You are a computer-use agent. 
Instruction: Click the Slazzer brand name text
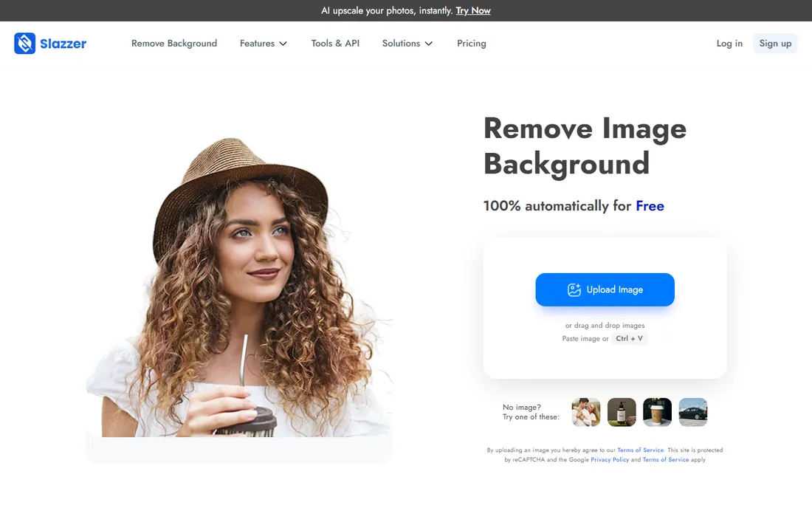tap(63, 44)
